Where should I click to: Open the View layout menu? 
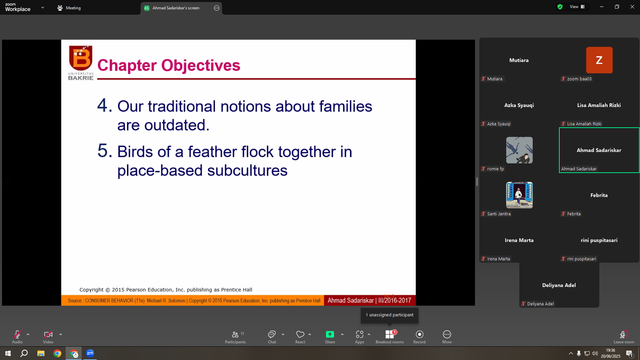pyautogui.click(x=577, y=7)
